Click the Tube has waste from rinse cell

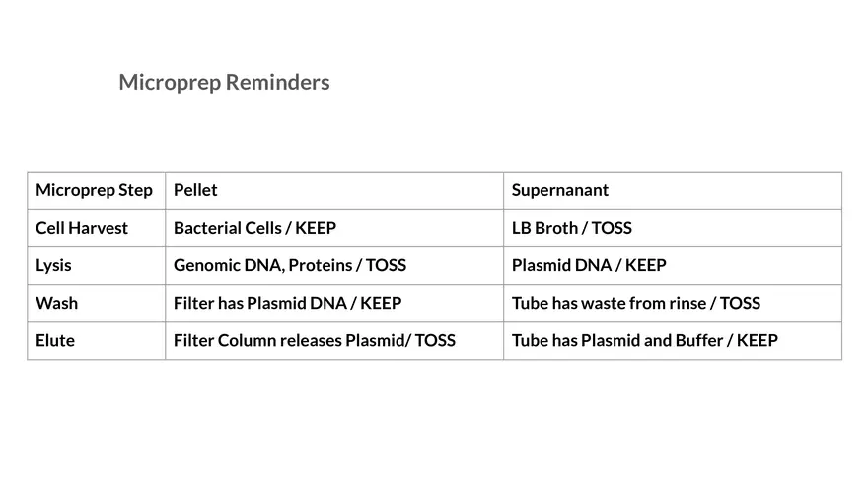635,303
